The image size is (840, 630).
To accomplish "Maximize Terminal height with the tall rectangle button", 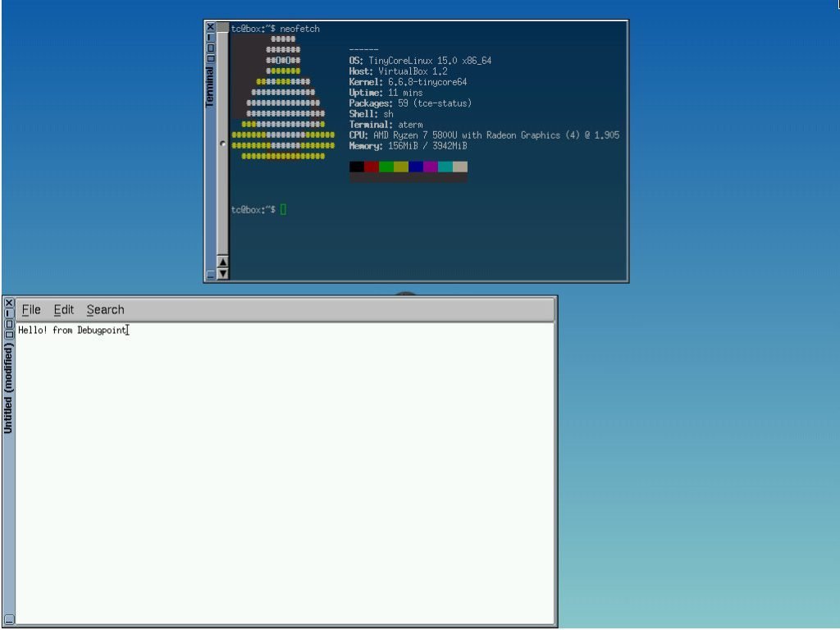I will tap(211, 48).
